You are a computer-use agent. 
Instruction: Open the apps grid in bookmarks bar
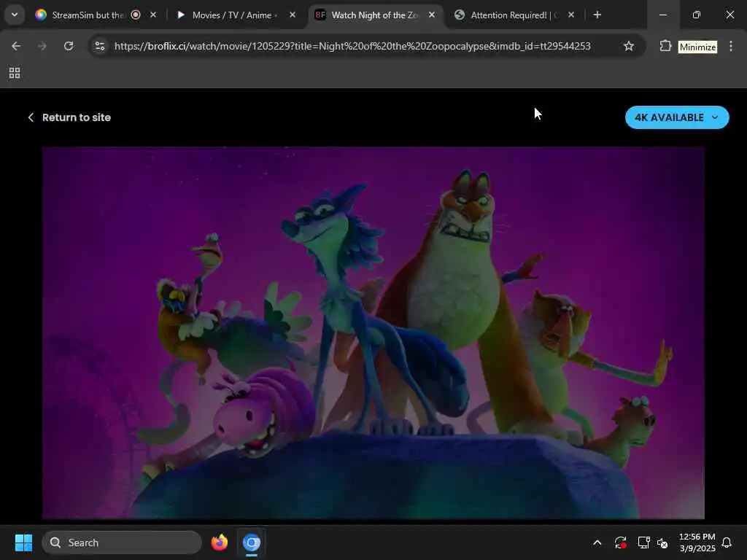click(x=15, y=73)
